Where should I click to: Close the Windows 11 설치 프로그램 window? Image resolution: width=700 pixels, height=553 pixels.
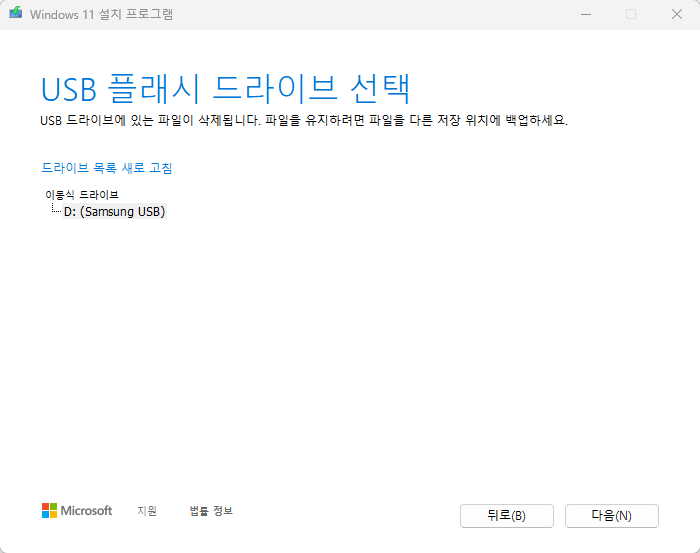point(677,14)
